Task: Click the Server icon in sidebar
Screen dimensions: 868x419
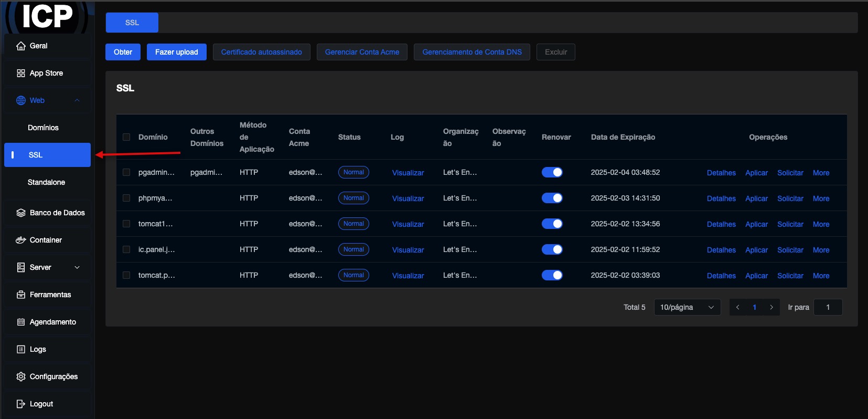Action: (21, 267)
